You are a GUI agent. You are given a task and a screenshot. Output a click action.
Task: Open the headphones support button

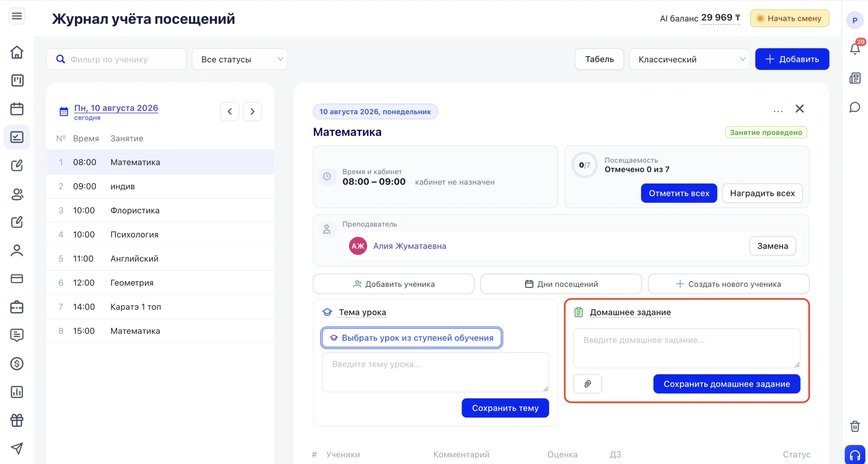[855, 455]
